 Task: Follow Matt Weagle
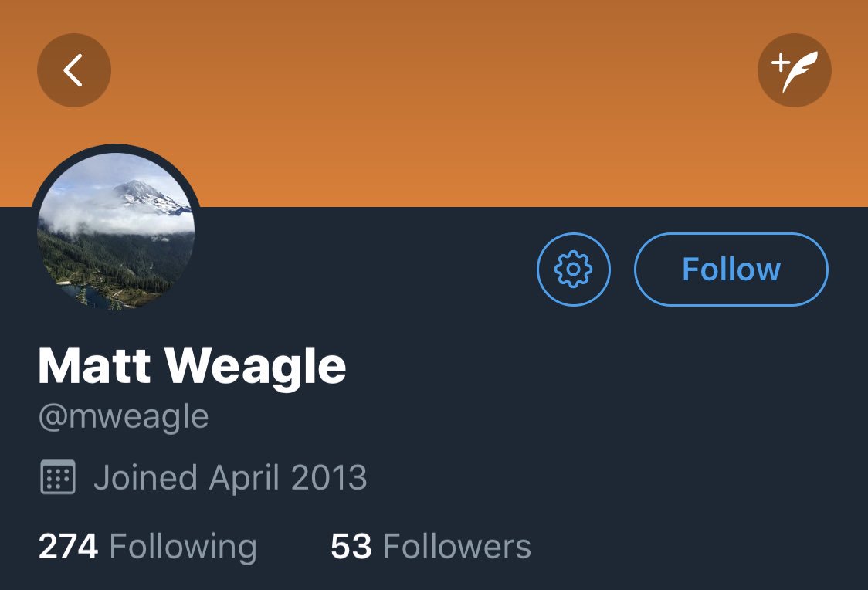point(731,270)
